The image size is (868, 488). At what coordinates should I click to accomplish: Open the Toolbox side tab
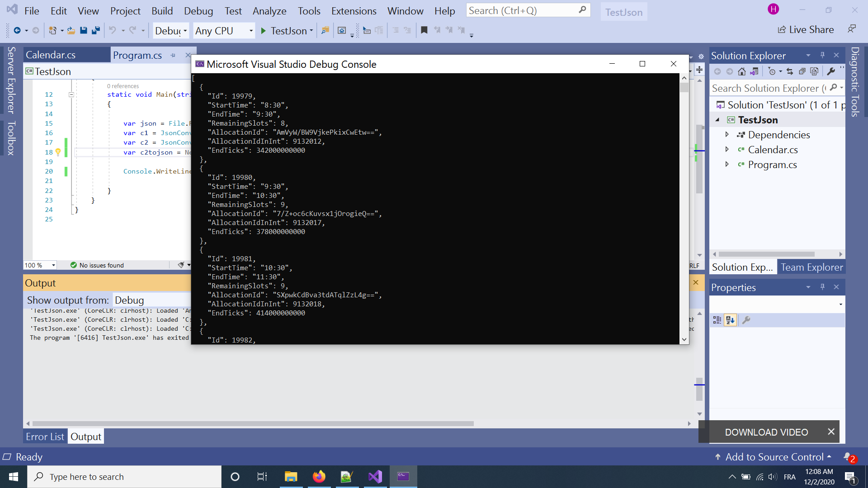click(x=11, y=138)
